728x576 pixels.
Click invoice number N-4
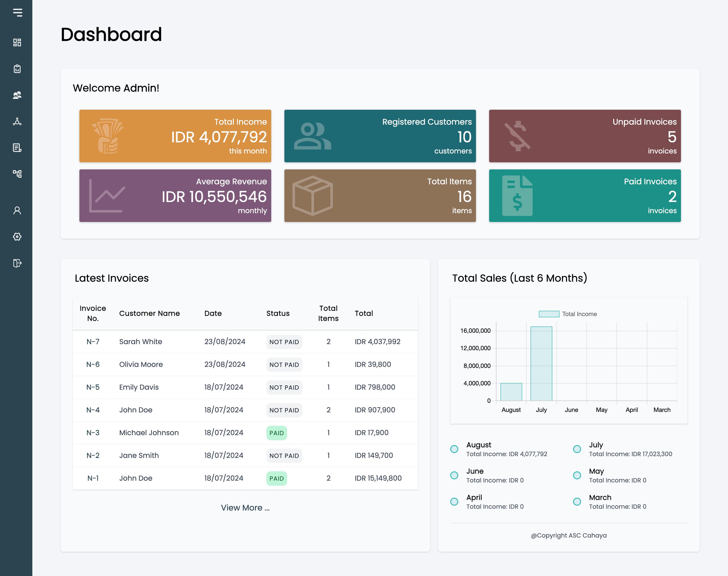tap(93, 410)
